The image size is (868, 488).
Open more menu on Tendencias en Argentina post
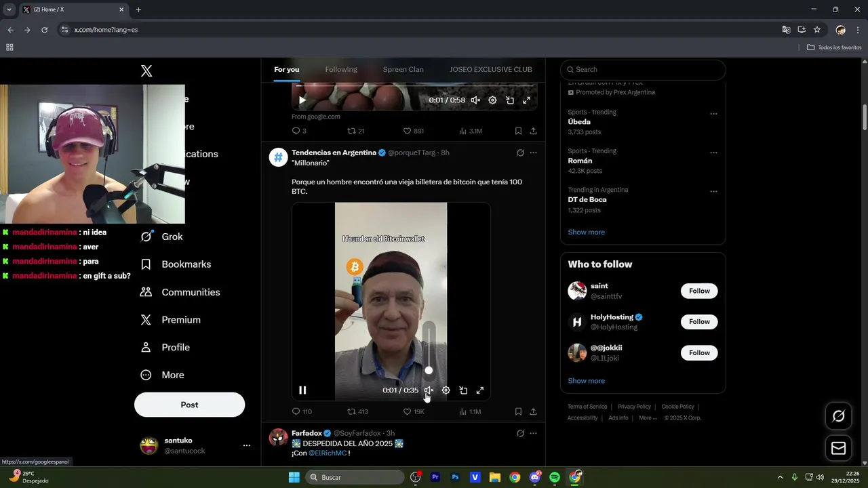534,152
